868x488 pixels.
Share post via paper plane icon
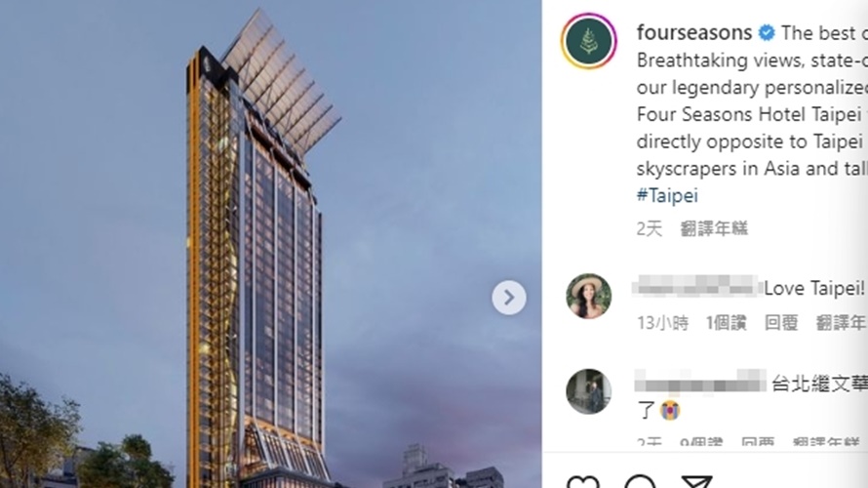pos(695,483)
